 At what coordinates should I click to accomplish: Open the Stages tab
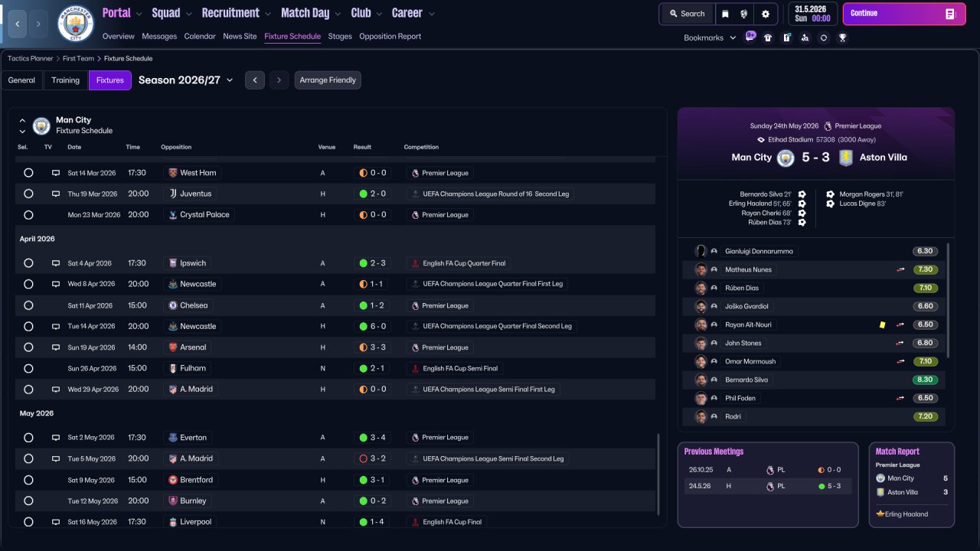point(340,36)
